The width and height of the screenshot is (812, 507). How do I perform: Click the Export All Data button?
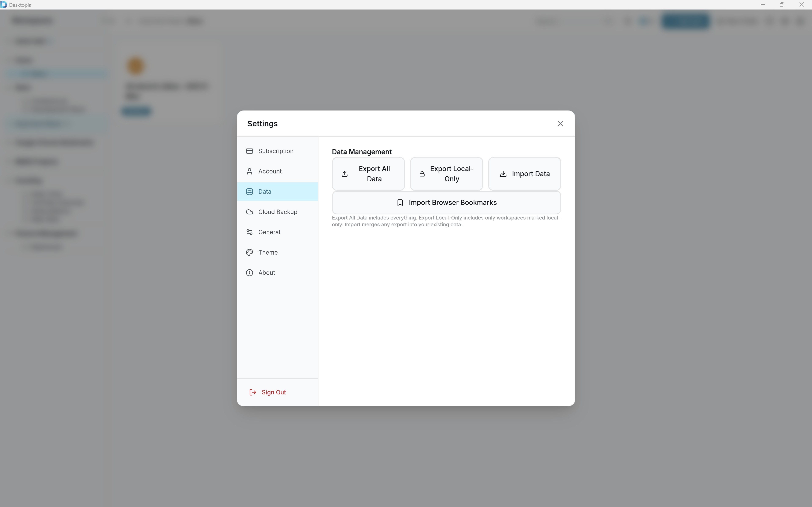tap(368, 174)
